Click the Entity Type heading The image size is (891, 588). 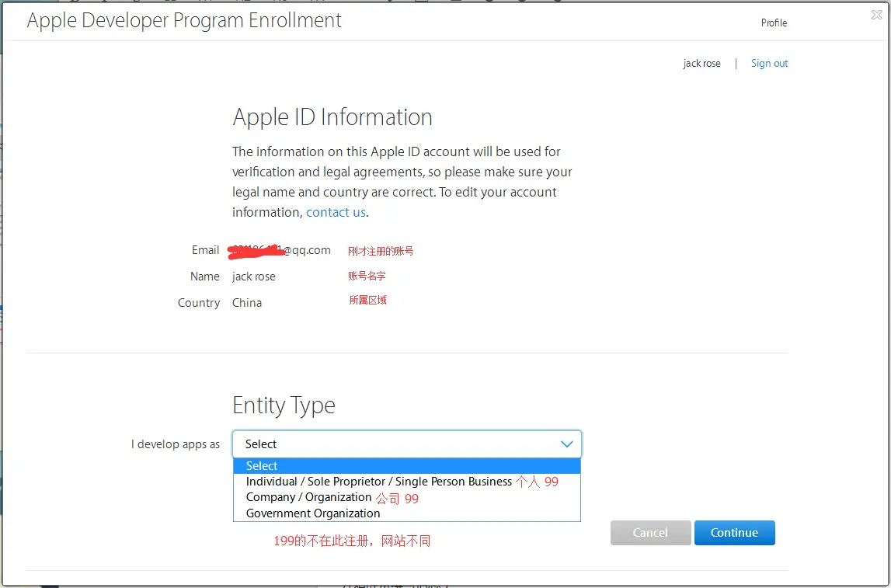pyautogui.click(x=284, y=405)
